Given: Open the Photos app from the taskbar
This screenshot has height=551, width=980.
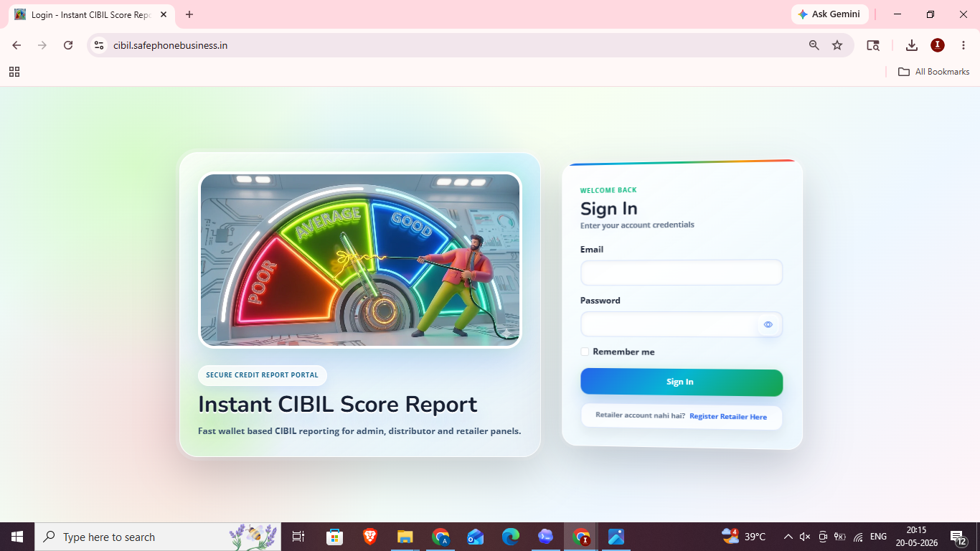Looking at the screenshot, I should [x=616, y=537].
